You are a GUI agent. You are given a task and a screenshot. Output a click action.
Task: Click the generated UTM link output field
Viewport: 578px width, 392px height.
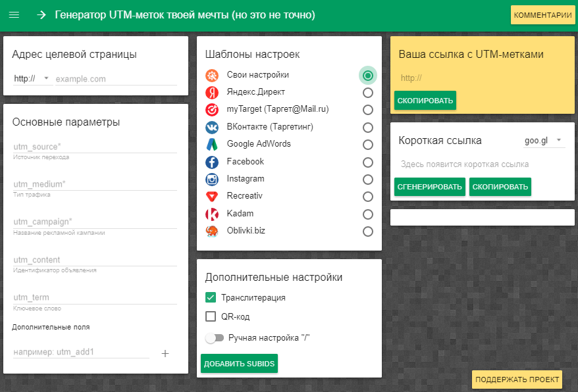coord(482,78)
